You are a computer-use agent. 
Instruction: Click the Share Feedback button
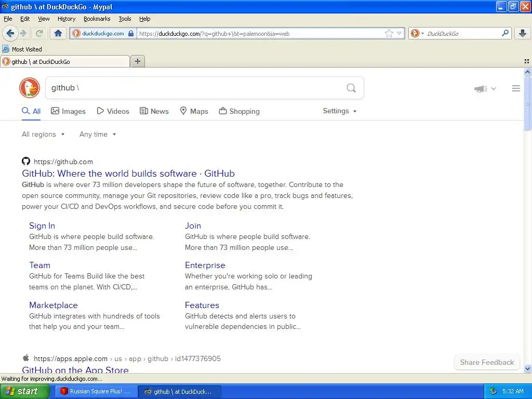[487, 362]
